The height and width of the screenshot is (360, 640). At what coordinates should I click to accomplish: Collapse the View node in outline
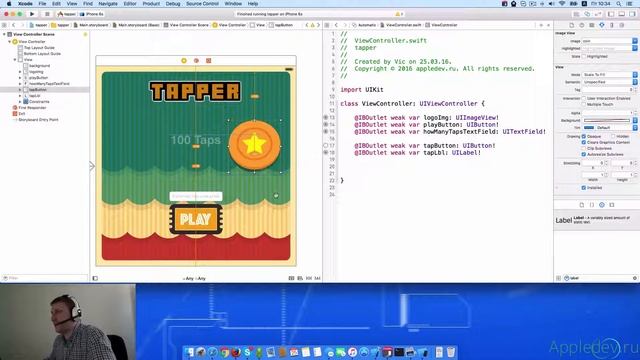[x=15, y=60]
